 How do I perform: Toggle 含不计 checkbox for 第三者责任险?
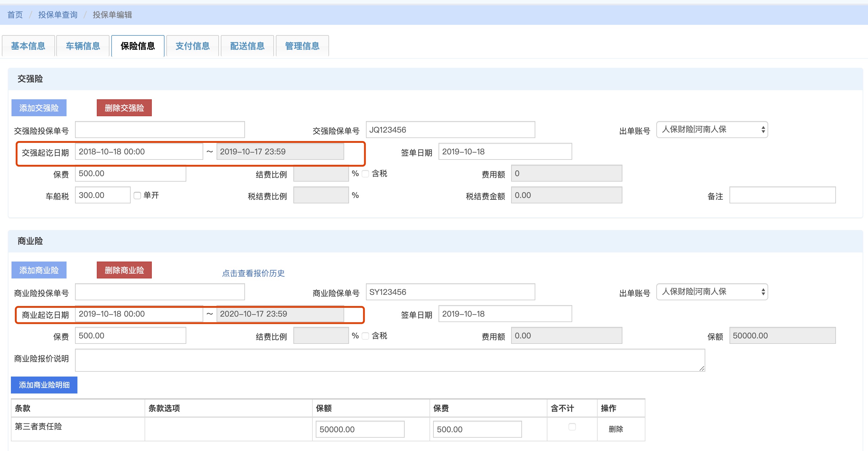point(572,427)
